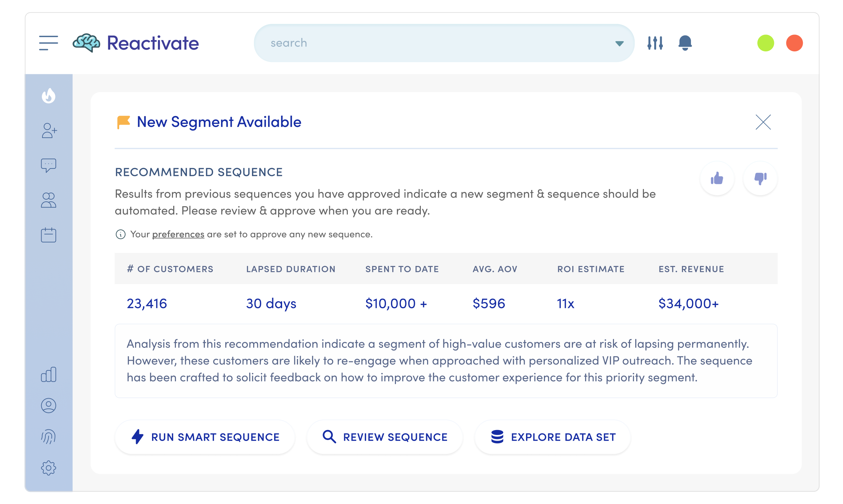
Task: Expand the search bar dropdown arrow
Action: [x=619, y=43]
